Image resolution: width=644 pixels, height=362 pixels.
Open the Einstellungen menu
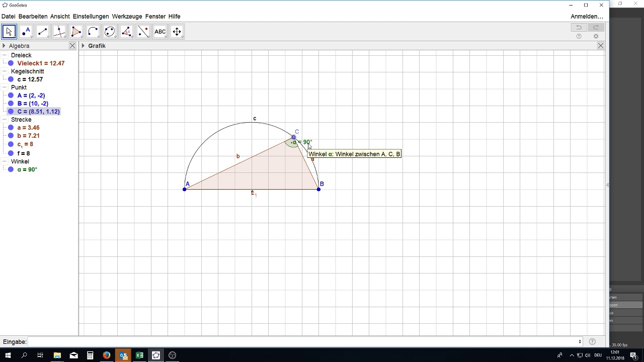(x=91, y=17)
